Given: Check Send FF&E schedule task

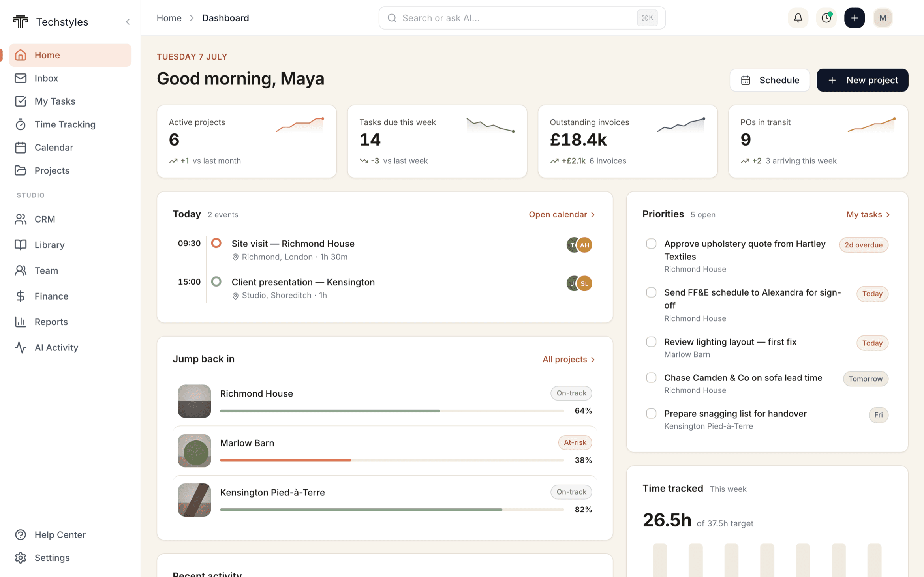Looking at the screenshot, I should 651,292.
